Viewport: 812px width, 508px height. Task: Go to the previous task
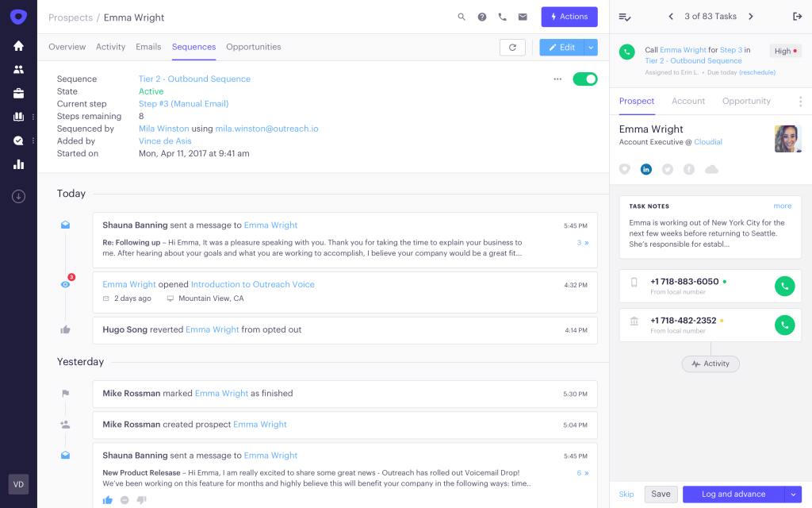(671, 17)
